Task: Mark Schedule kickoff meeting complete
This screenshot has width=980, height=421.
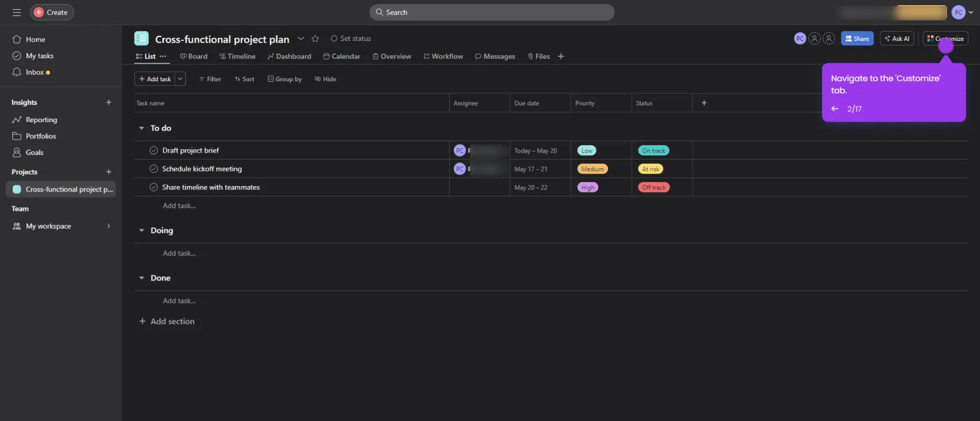Action: click(x=154, y=169)
